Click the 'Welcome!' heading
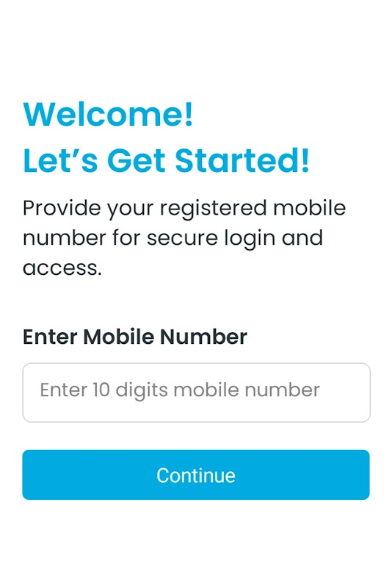Image resolution: width=392 pixels, height=588 pixels. click(x=108, y=114)
